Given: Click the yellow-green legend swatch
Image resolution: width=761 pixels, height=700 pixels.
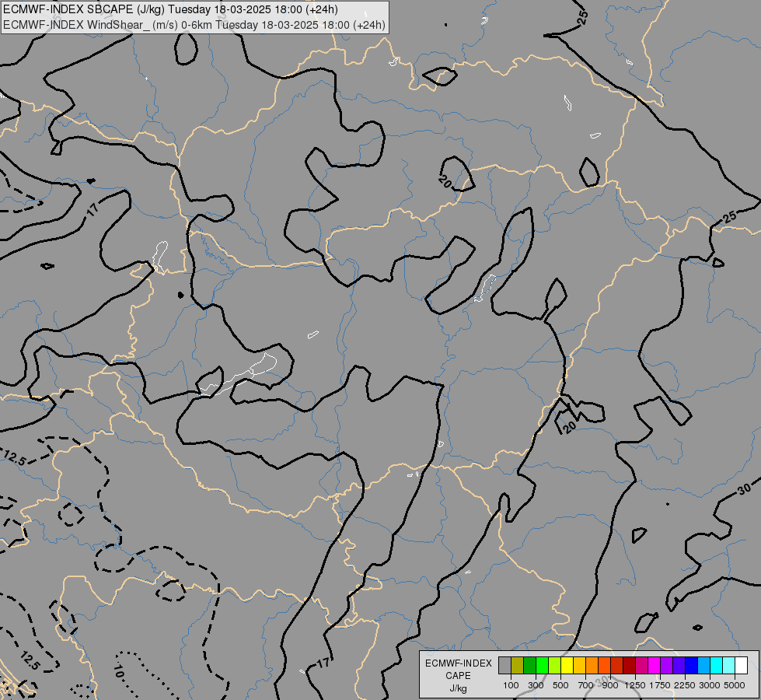Looking at the screenshot, I should tap(555, 665).
